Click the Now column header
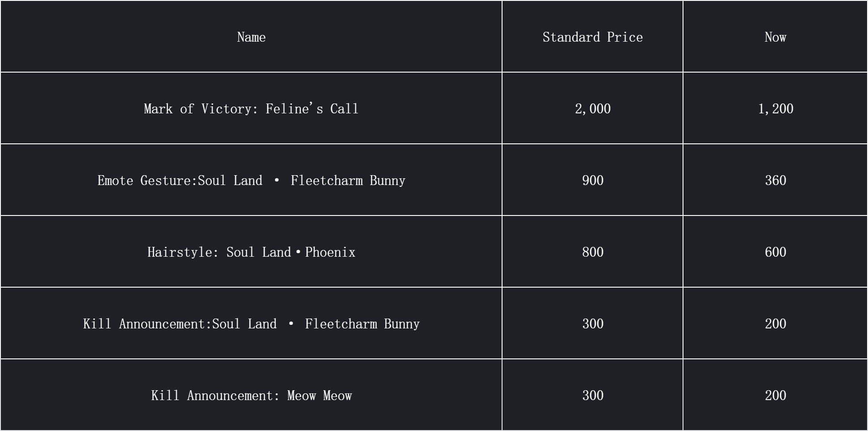This screenshot has height=431, width=868. click(775, 37)
